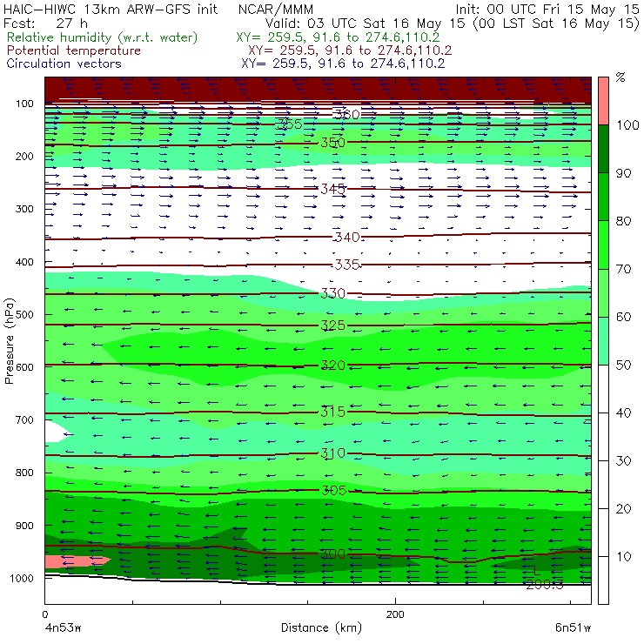Click the pink above-100% colorbar segment
Viewport: 644px width, 644px height.
(x=603, y=101)
